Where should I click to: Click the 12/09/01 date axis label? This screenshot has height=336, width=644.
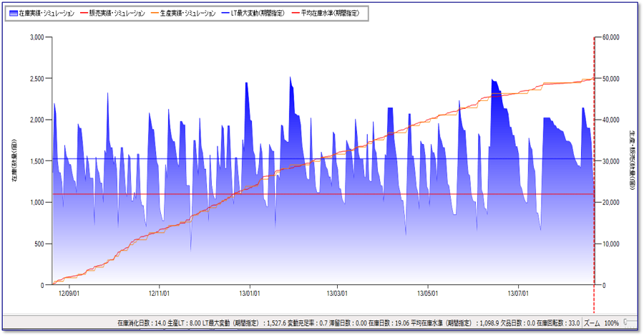click(x=68, y=292)
